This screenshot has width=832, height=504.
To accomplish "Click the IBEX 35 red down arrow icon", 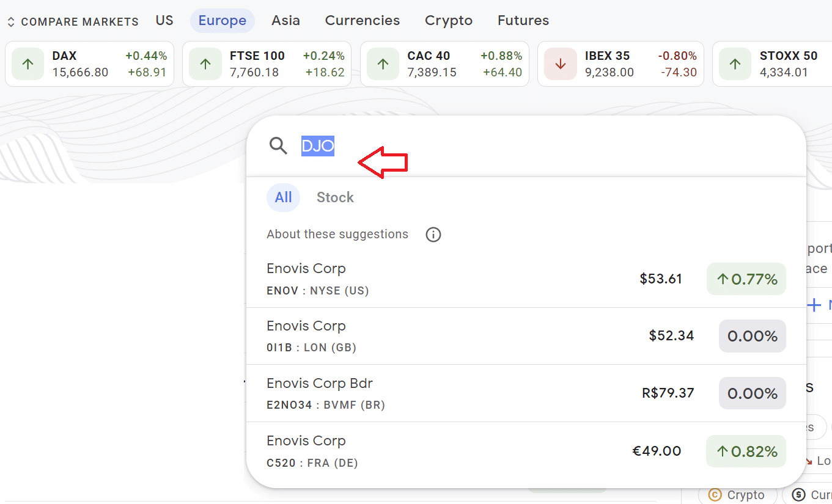I will point(561,64).
